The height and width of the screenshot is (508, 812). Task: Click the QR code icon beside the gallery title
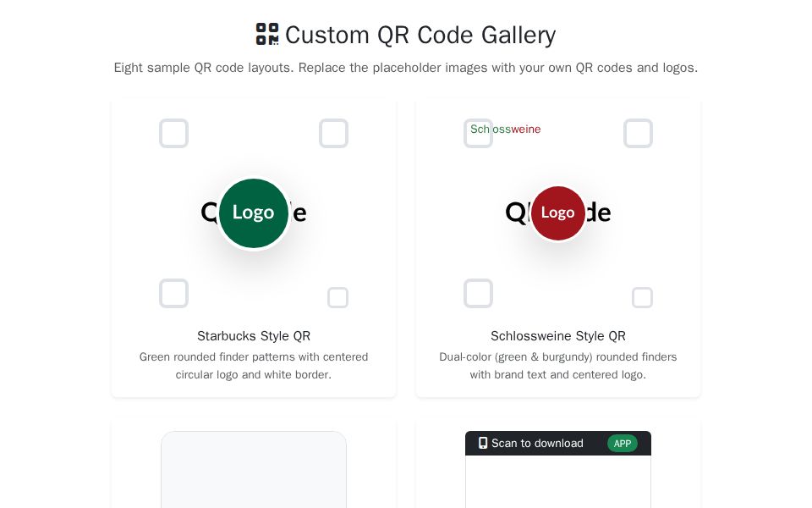point(267,34)
